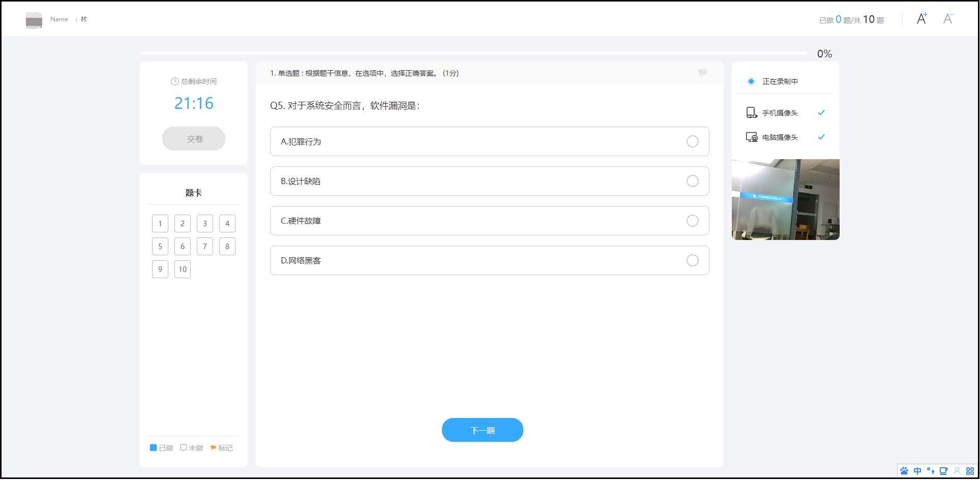Open the IME grid menu icon
The width and height of the screenshot is (980, 480).
tap(970, 470)
